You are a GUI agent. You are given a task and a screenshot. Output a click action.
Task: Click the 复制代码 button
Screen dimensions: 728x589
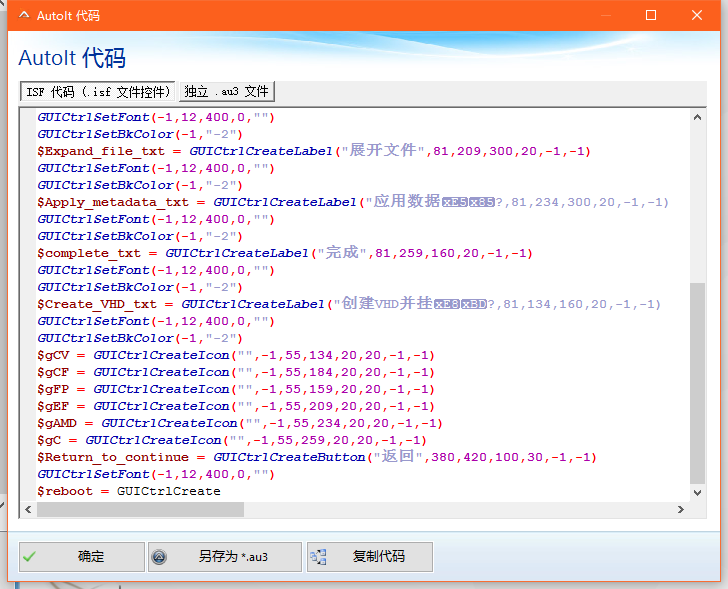(370, 557)
